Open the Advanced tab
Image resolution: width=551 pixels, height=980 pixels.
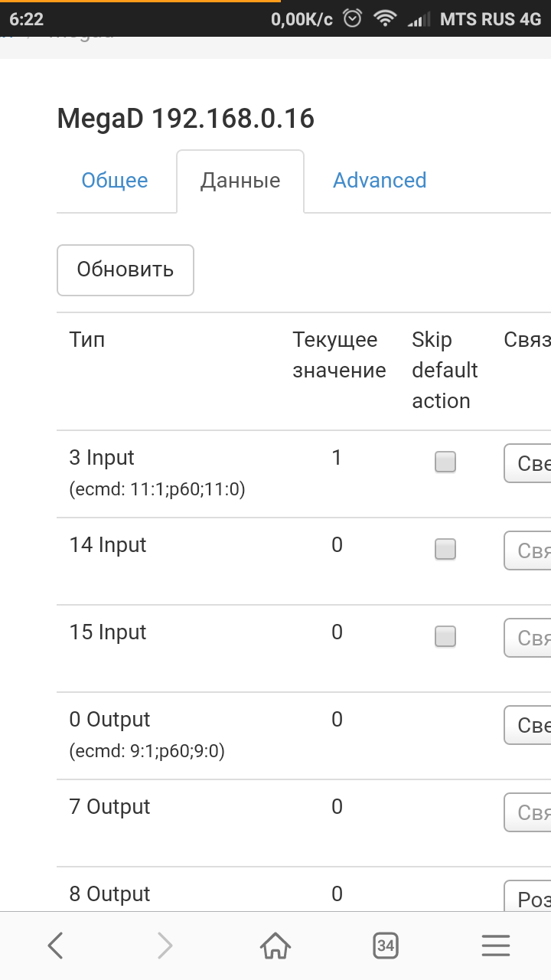tap(380, 180)
